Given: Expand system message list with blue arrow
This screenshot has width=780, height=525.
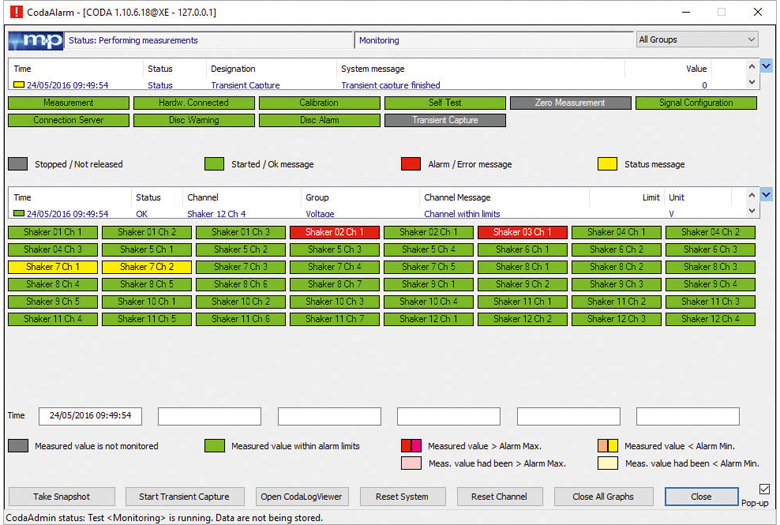Looking at the screenshot, I should coord(766,66).
